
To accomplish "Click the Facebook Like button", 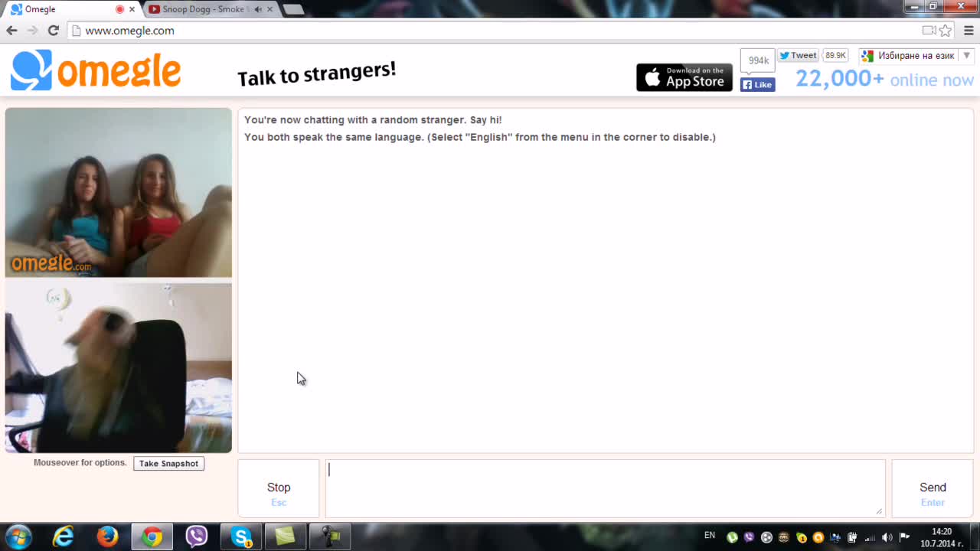I will (x=758, y=84).
